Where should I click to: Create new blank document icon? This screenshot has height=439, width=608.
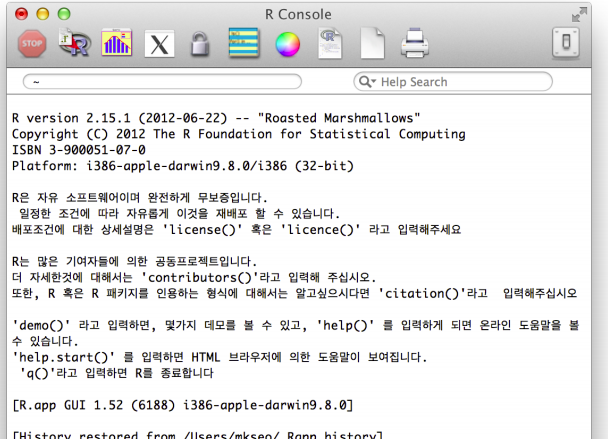(x=372, y=43)
